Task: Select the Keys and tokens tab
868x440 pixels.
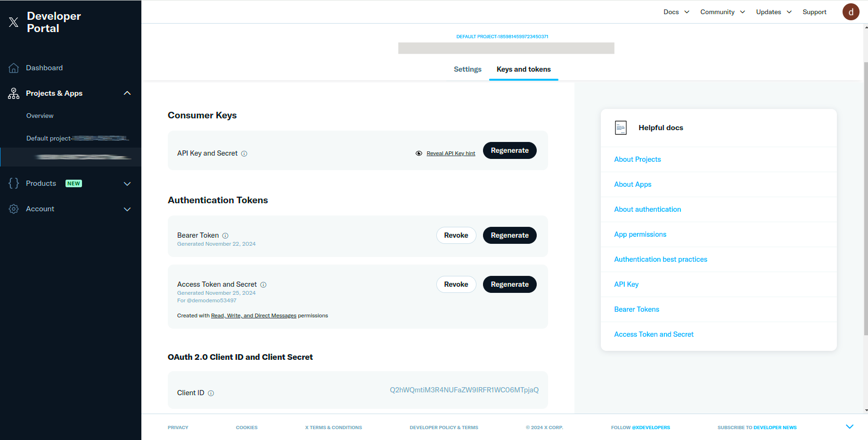Action: [524, 69]
